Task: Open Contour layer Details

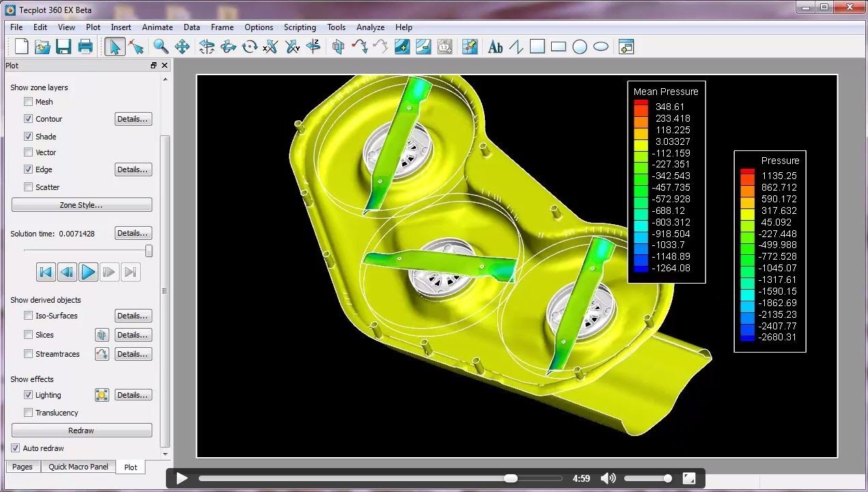Action: 133,119
